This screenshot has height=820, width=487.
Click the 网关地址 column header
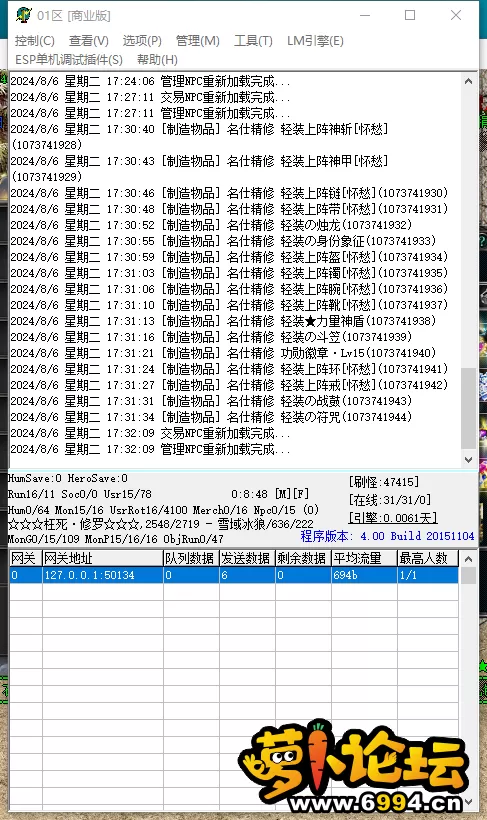tap(103, 558)
